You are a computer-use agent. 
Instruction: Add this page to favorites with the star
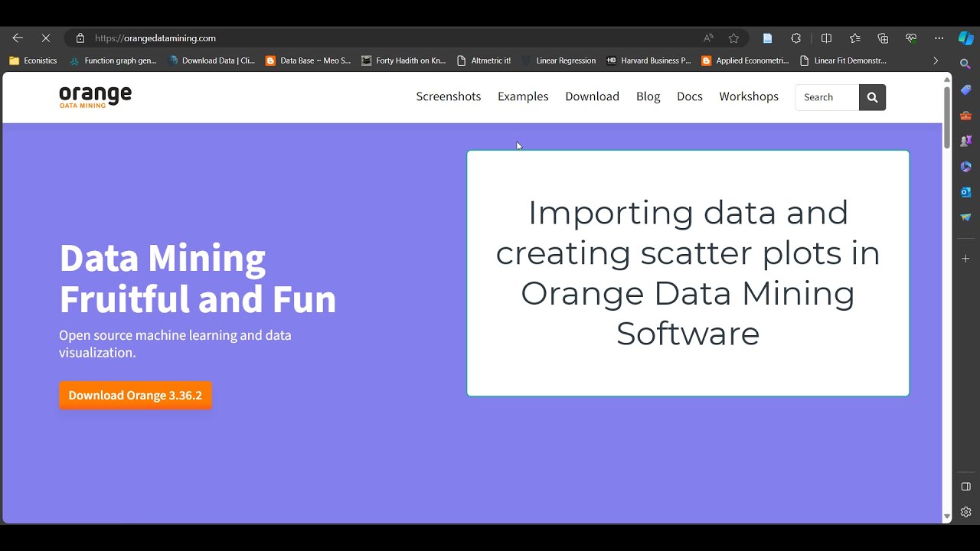coord(733,38)
